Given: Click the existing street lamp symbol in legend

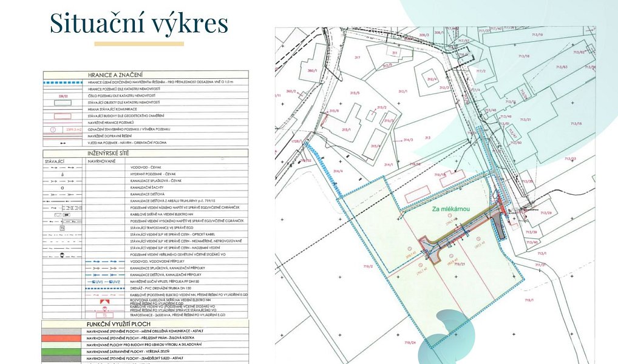Looking at the screenshot, I should coord(63,255).
